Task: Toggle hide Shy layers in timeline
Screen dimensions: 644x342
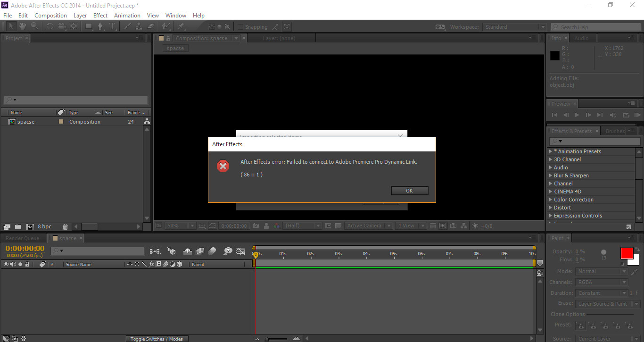Action: click(187, 251)
